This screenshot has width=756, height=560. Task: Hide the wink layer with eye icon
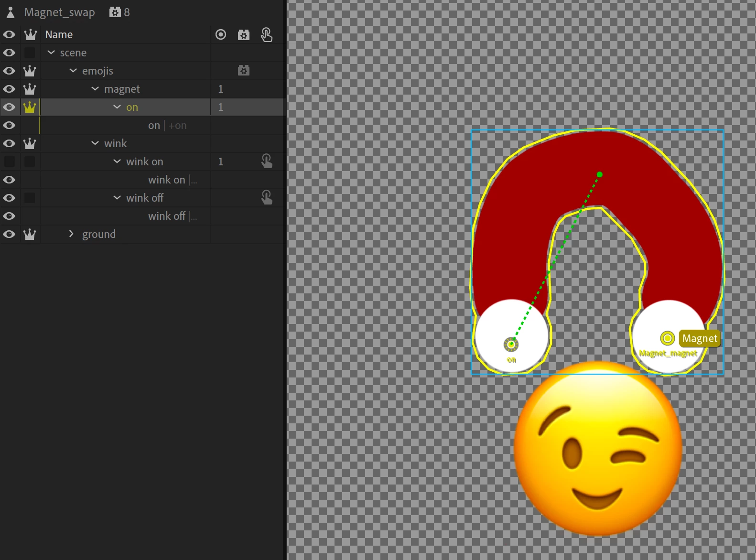(x=9, y=143)
